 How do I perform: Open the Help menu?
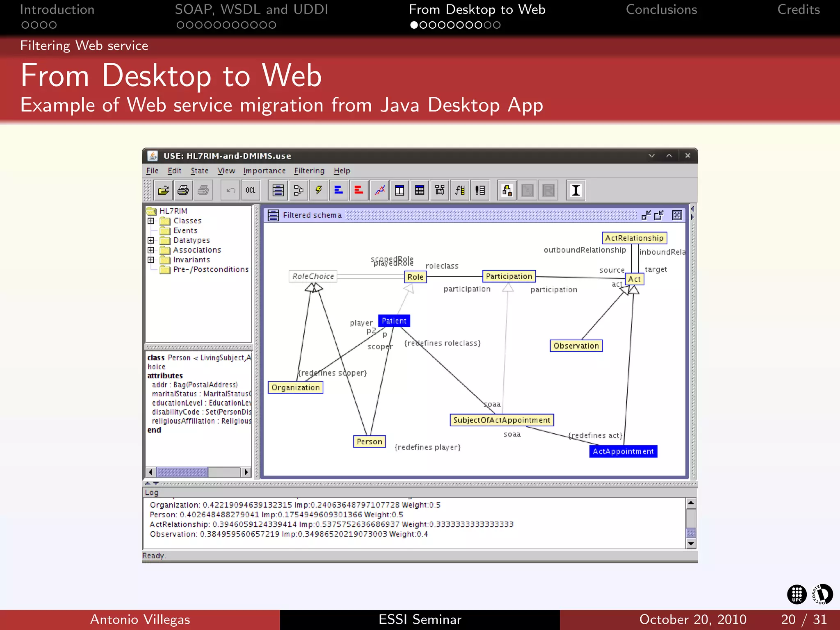pos(342,171)
